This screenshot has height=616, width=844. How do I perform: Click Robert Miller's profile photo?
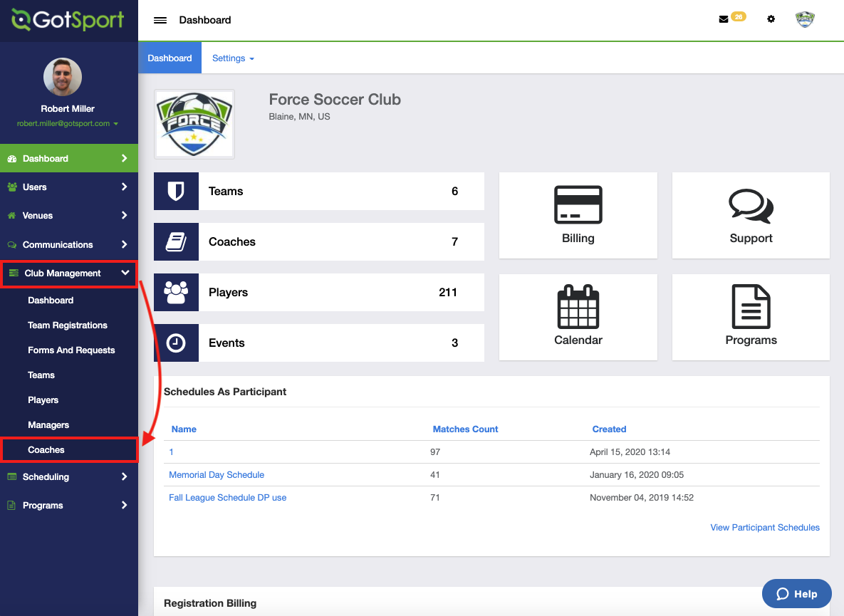point(63,77)
